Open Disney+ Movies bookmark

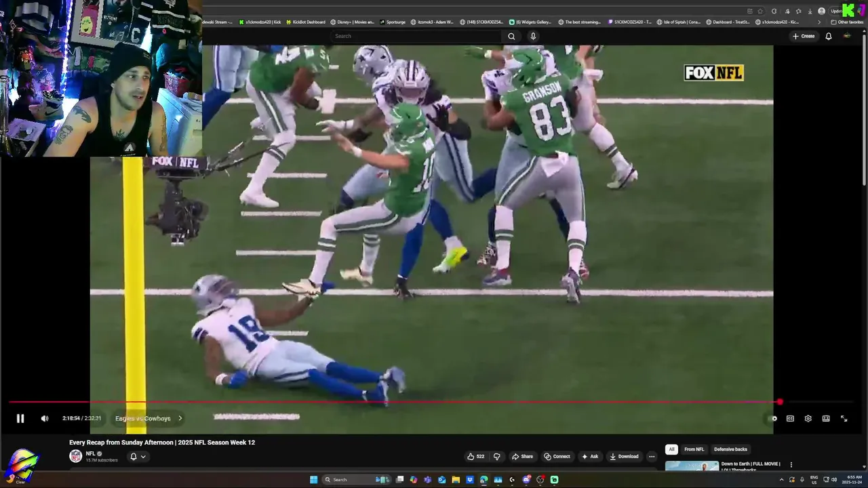click(x=353, y=22)
